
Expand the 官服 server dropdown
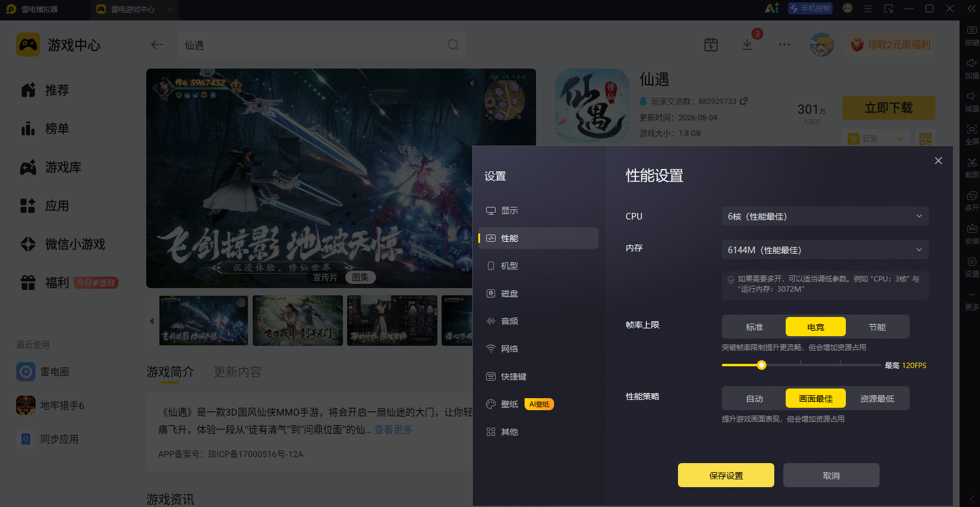tap(876, 139)
